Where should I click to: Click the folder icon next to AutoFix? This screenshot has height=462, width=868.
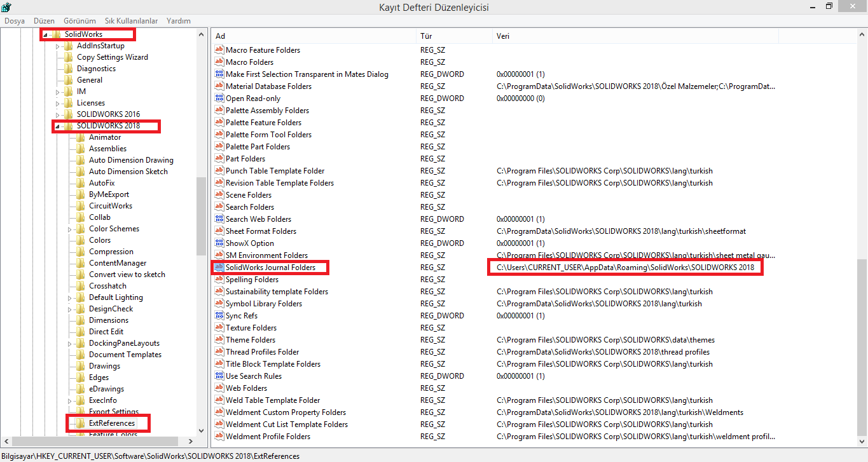pyautogui.click(x=81, y=183)
